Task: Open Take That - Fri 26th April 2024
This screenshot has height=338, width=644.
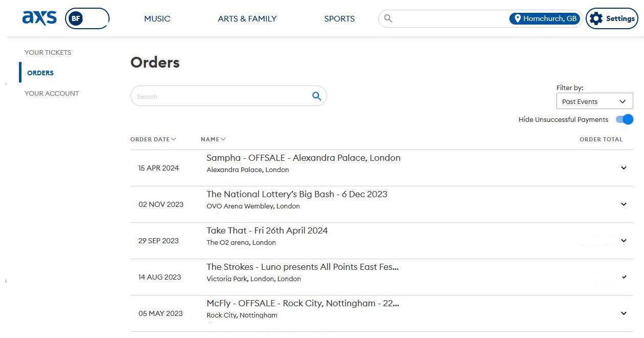Action: pyautogui.click(x=267, y=230)
